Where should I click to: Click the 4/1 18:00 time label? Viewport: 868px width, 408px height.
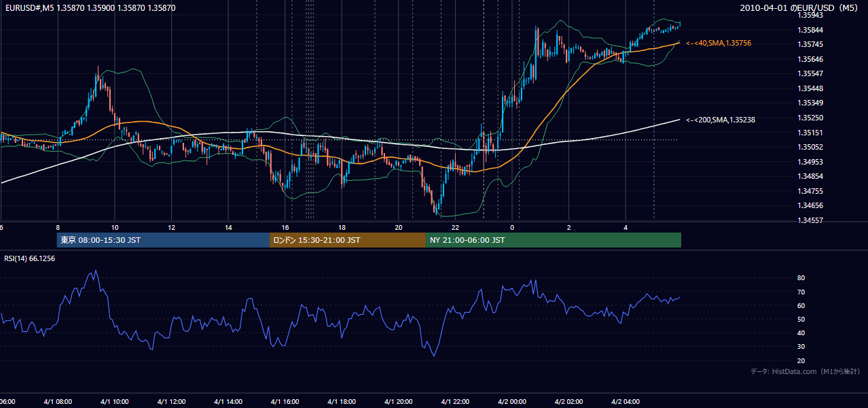tap(342, 401)
